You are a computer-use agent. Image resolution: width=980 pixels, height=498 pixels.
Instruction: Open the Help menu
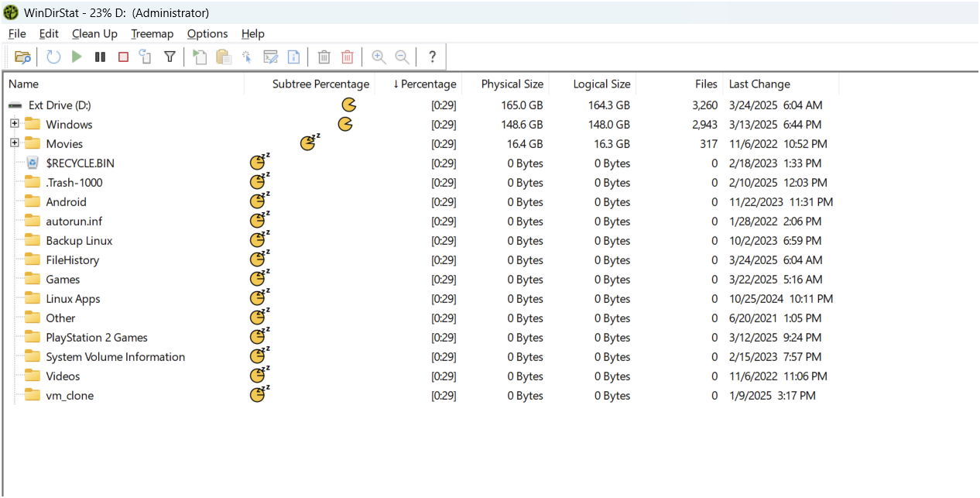(x=253, y=33)
